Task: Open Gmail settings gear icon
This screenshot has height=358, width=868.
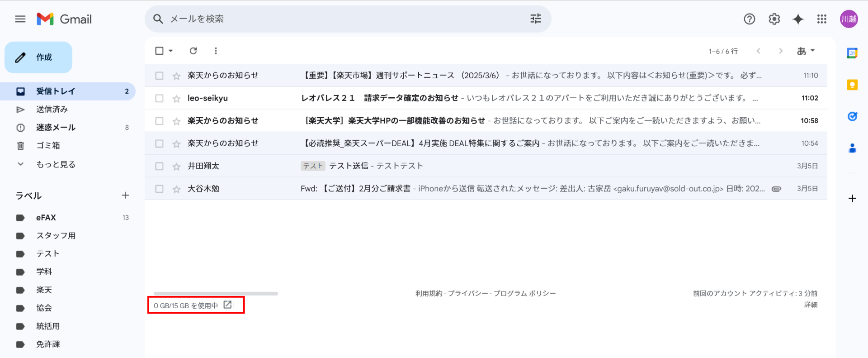Action: point(774,19)
